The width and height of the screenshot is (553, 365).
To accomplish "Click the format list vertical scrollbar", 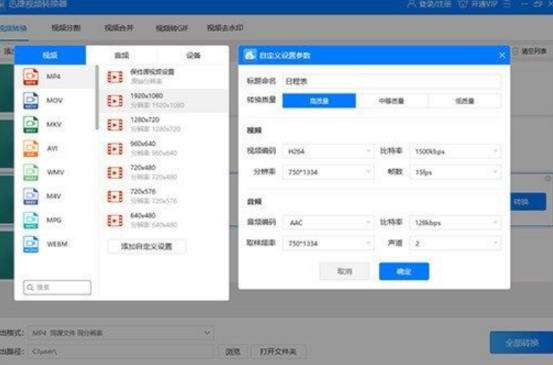I will coord(97,97).
